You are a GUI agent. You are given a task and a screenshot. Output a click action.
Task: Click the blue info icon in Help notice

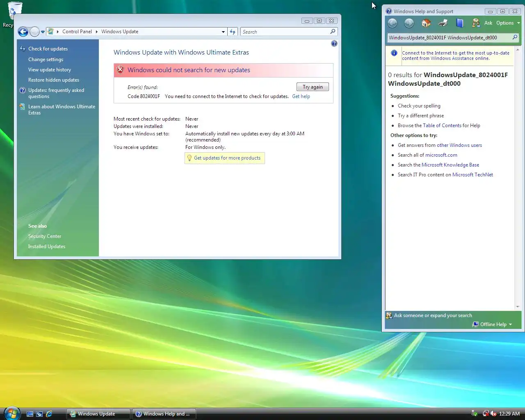(394, 53)
